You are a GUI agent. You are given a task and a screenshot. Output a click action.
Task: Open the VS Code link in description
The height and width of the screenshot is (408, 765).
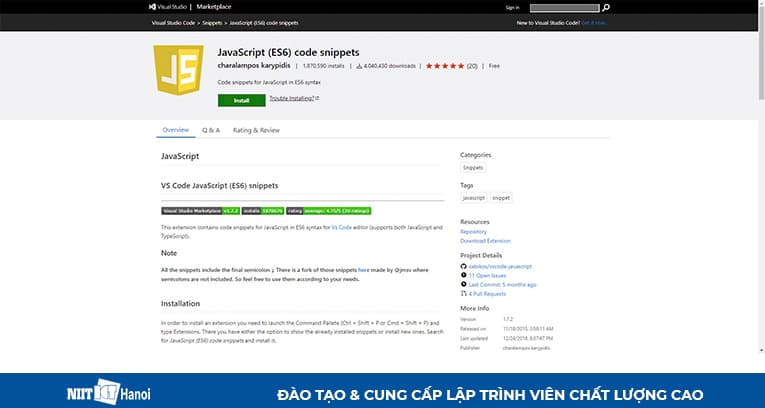click(x=342, y=227)
